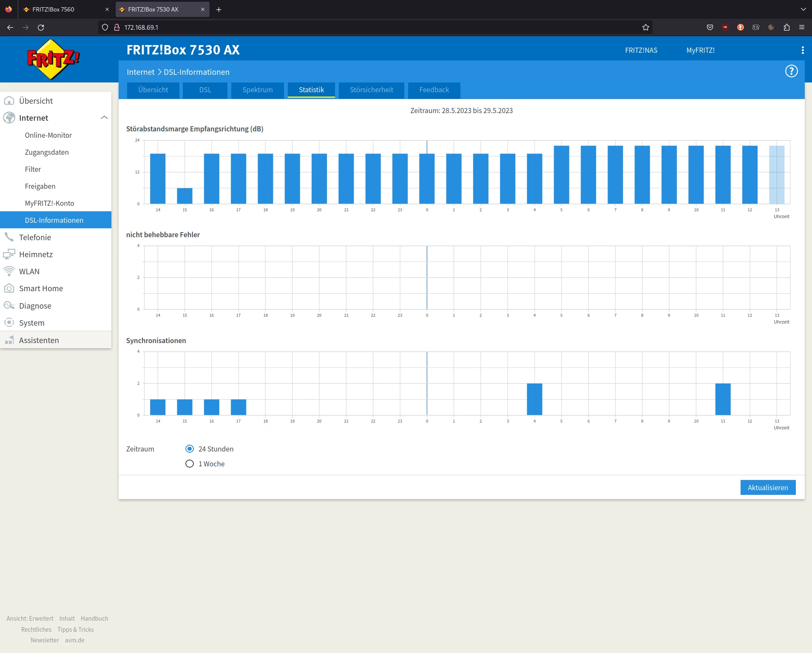The height and width of the screenshot is (653, 812).
Task: Click the Smart Home icon
Action: click(x=9, y=288)
